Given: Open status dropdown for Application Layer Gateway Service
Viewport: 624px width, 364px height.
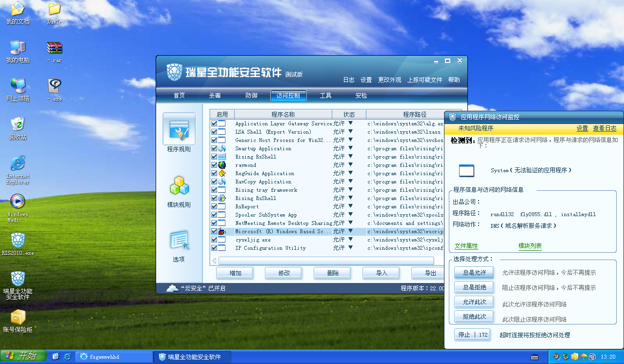Looking at the screenshot, I should [350, 123].
